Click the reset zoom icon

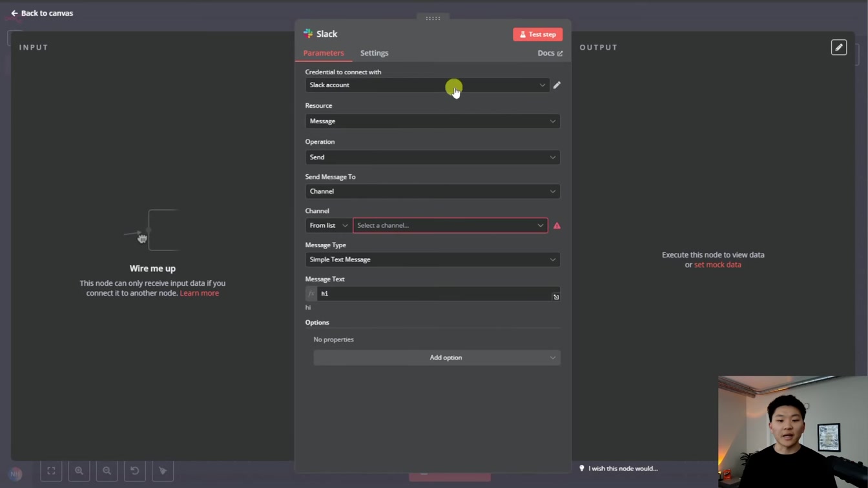coord(135,471)
